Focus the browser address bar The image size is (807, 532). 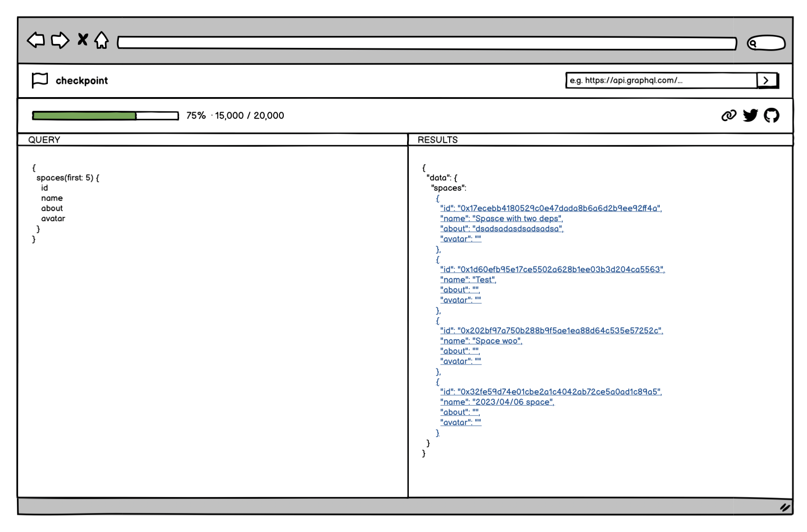click(x=427, y=43)
